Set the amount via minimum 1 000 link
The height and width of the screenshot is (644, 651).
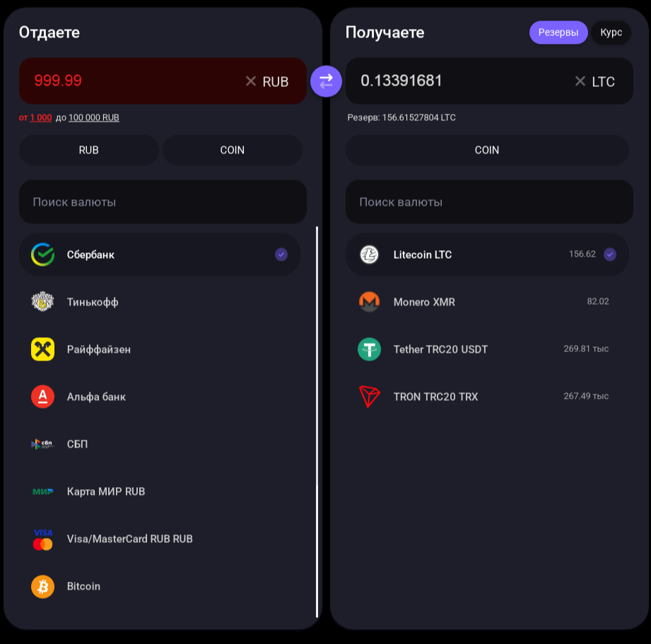click(41, 117)
